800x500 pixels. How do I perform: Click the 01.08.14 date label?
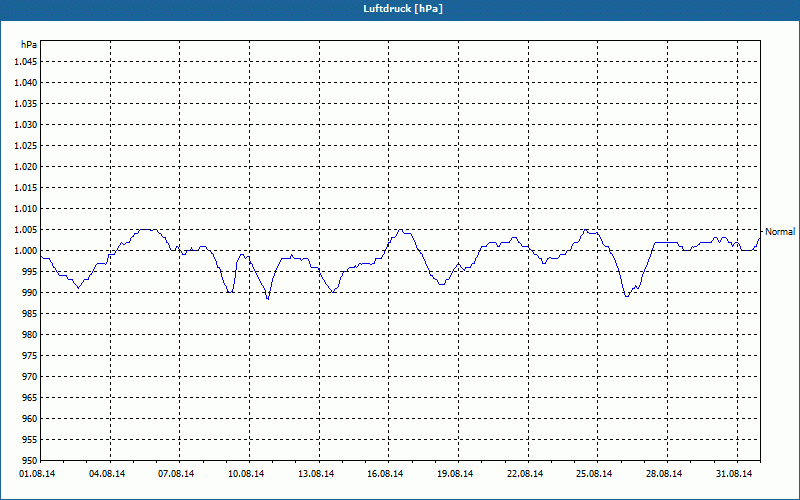click(37, 474)
